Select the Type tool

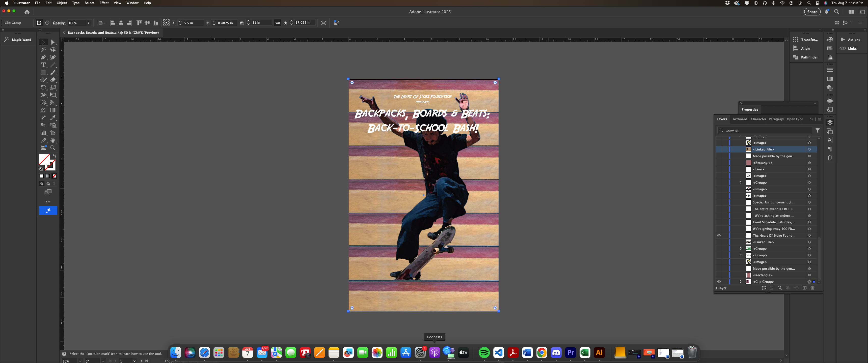pos(43,65)
